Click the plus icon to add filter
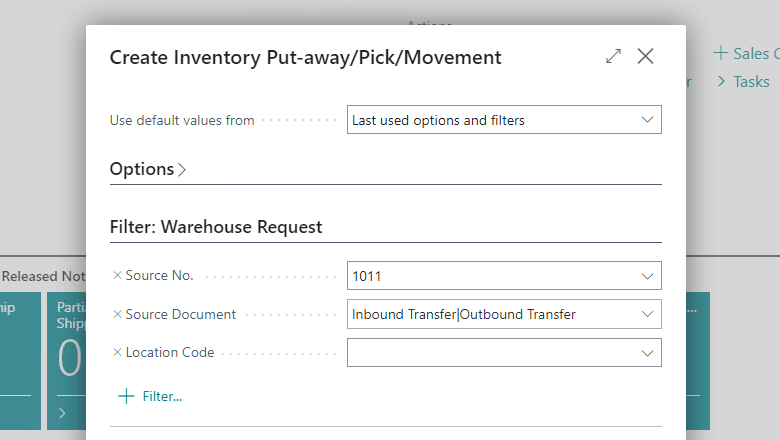This screenshot has width=780, height=440. [126, 396]
